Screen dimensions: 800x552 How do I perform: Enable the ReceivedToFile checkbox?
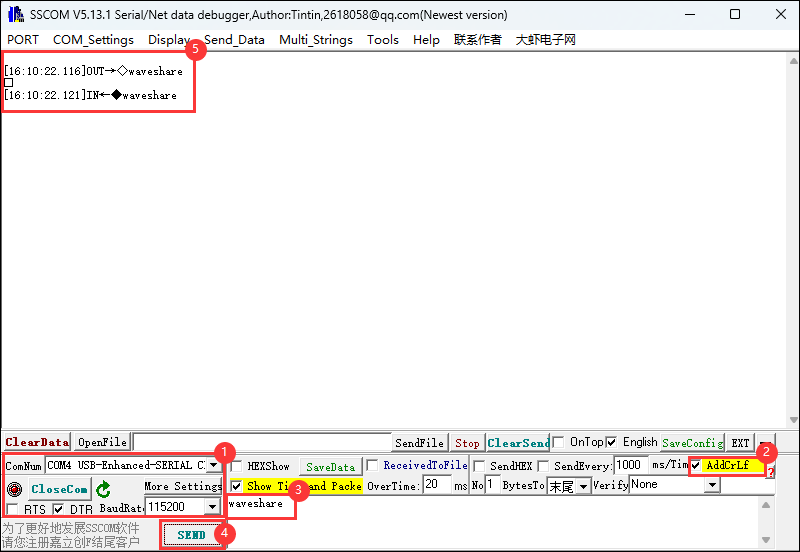tap(372, 465)
